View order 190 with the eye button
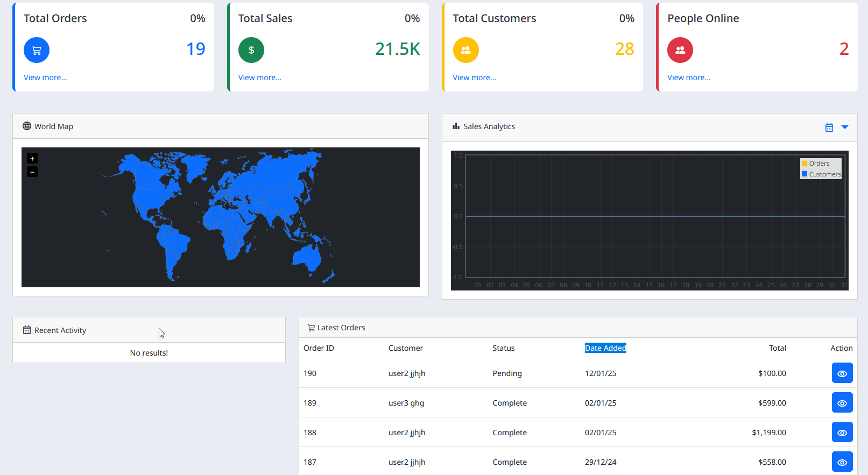Viewport: 868px width, 475px height. pos(842,373)
